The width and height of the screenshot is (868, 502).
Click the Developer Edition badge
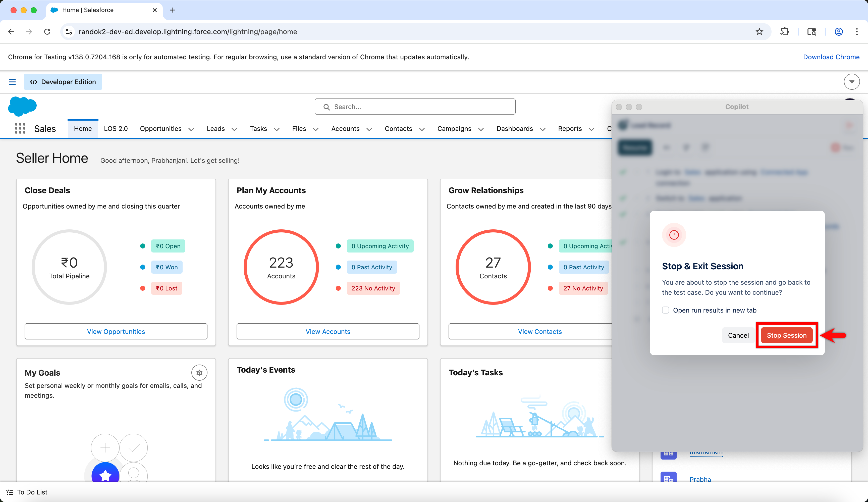[x=63, y=82]
